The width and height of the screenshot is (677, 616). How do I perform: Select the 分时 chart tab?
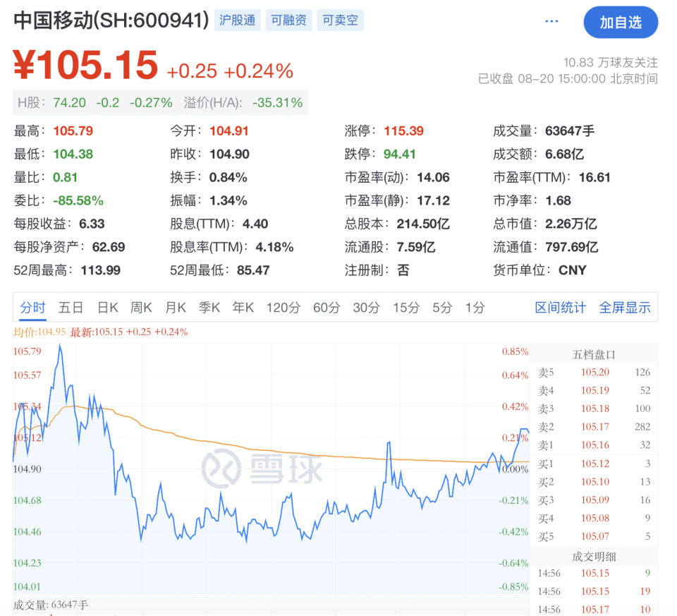[x=33, y=308]
